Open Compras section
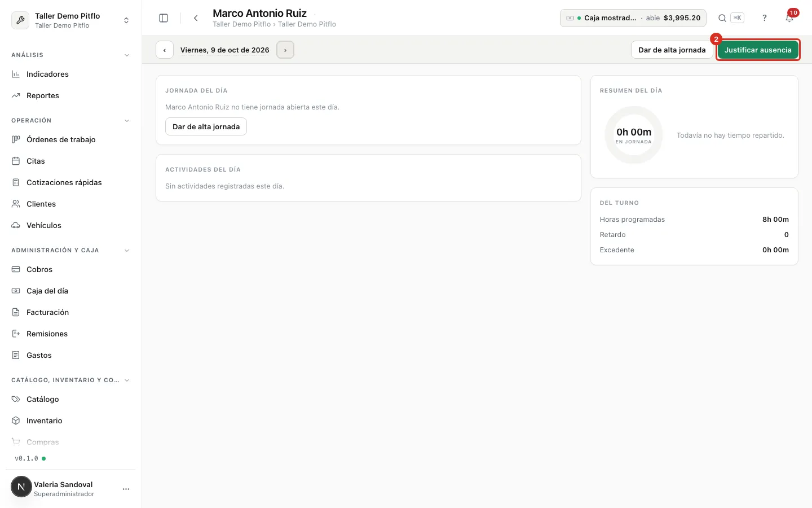 click(70, 442)
